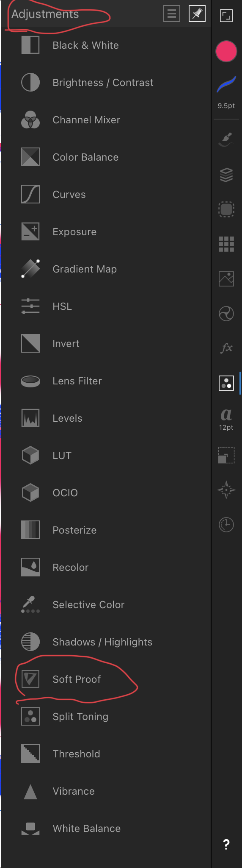Click the expand view corner icon
242x868 pixels.
(x=226, y=16)
